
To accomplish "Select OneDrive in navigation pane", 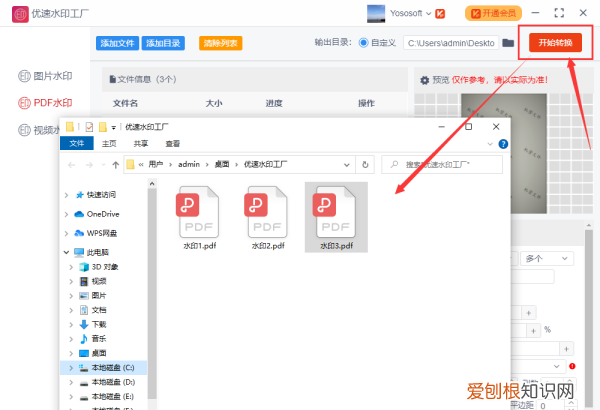I will click(103, 214).
